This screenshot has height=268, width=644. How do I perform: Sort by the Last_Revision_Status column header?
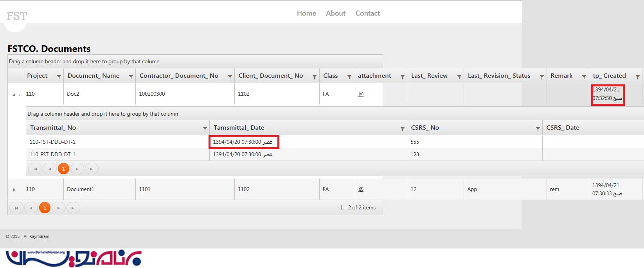pos(499,76)
